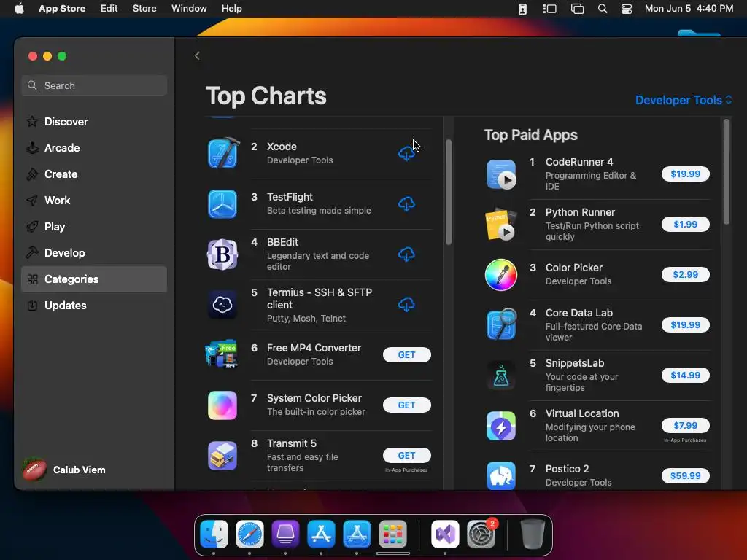Image resolution: width=747 pixels, height=560 pixels.
Task: Open the Postico 2 elephant icon
Action: click(500, 475)
